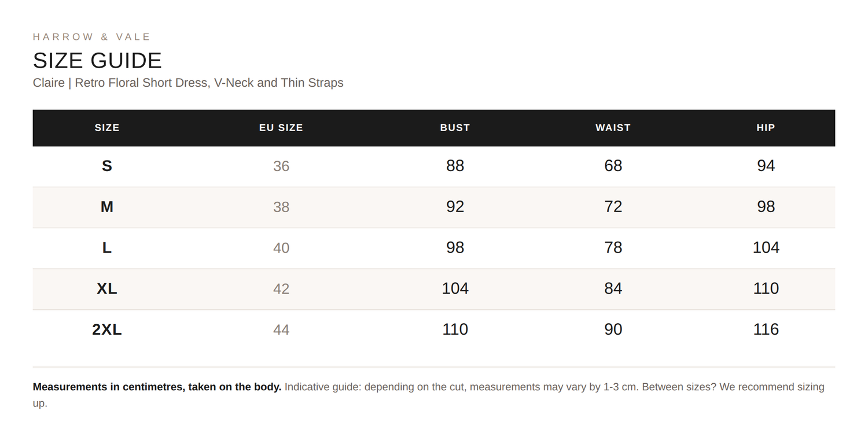
Task: Click EU size 36 cell
Action: pyautogui.click(x=281, y=166)
